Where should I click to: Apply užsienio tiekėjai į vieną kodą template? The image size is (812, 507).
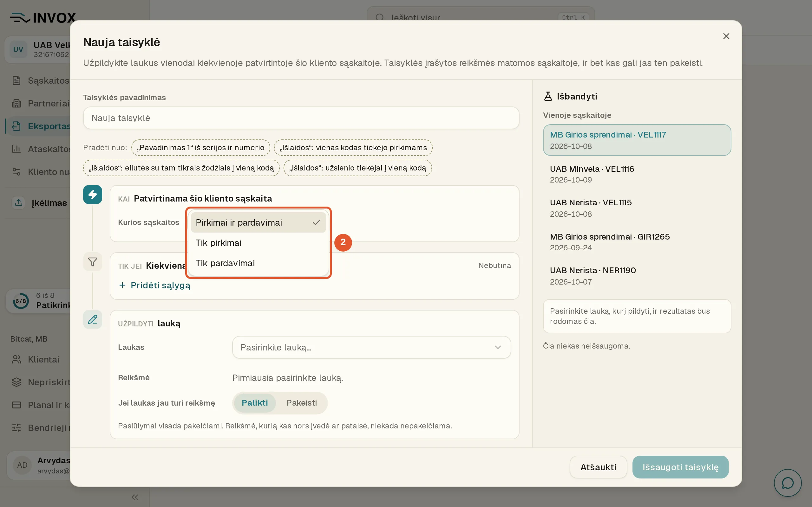coord(357,168)
